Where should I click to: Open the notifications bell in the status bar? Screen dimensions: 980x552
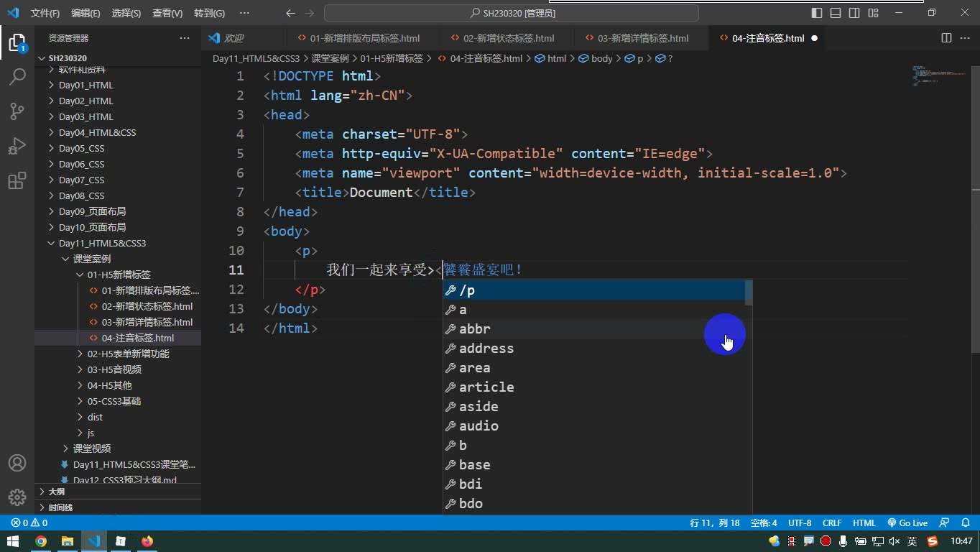pos(964,523)
